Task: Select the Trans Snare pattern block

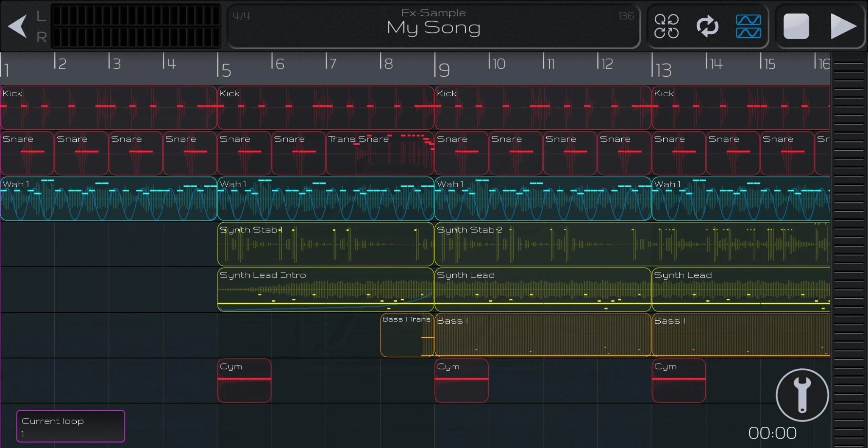Action: (x=379, y=153)
